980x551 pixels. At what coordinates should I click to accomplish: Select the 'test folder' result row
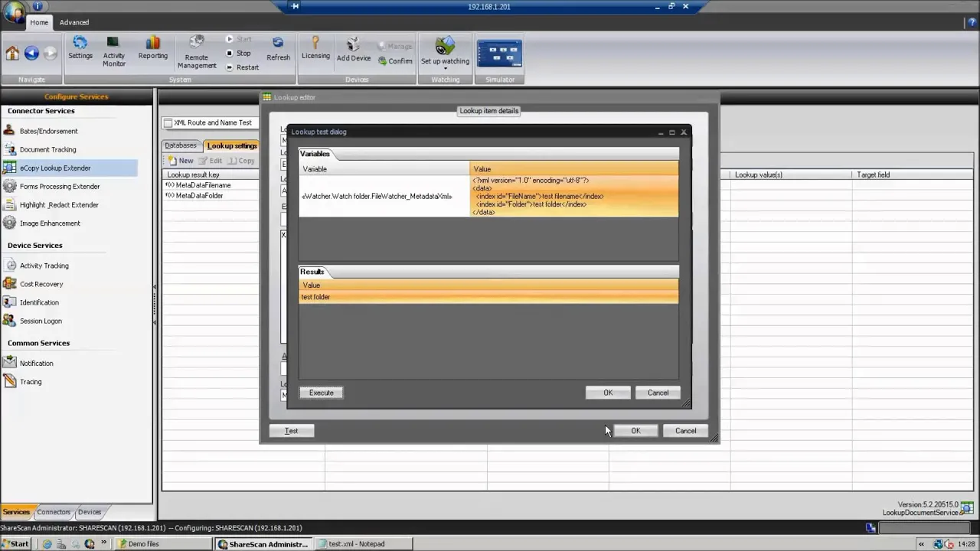click(x=488, y=297)
